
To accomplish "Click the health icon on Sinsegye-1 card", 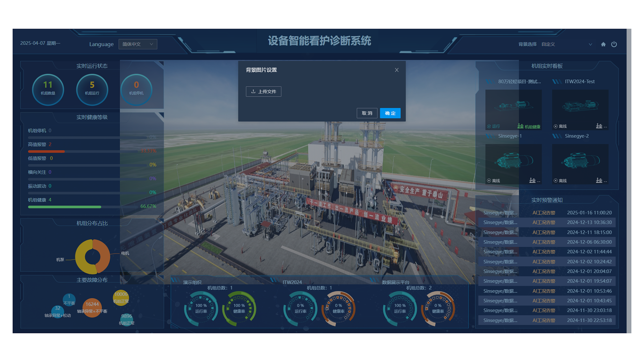I will 532,180.
